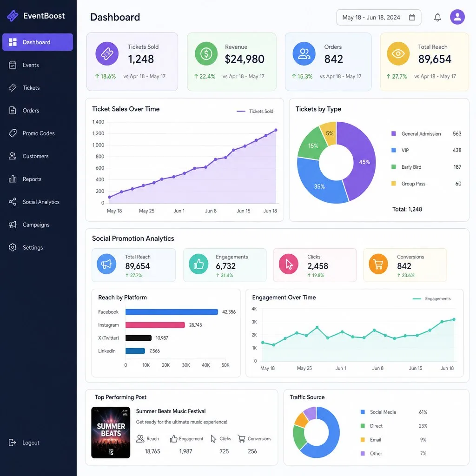476x476 pixels.
Task: Open the Campaigns sidebar section
Action: [x=37, y=225]
